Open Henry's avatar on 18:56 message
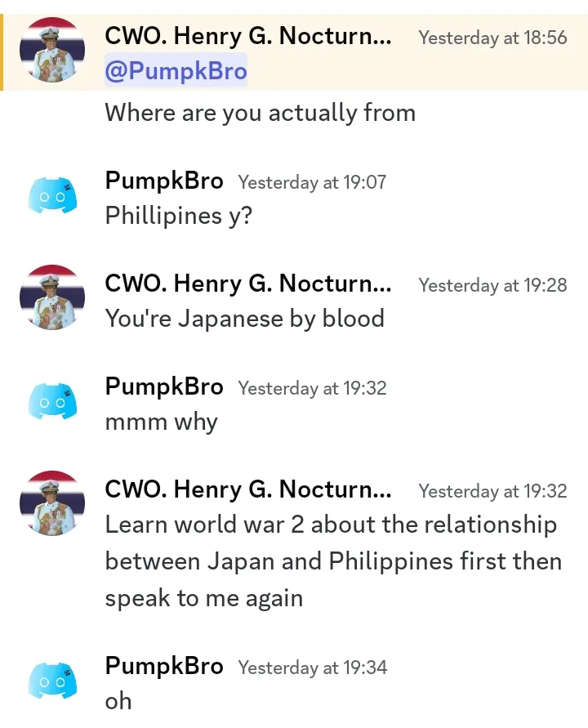This screenshot has height=728, width=588. point(52,50)
